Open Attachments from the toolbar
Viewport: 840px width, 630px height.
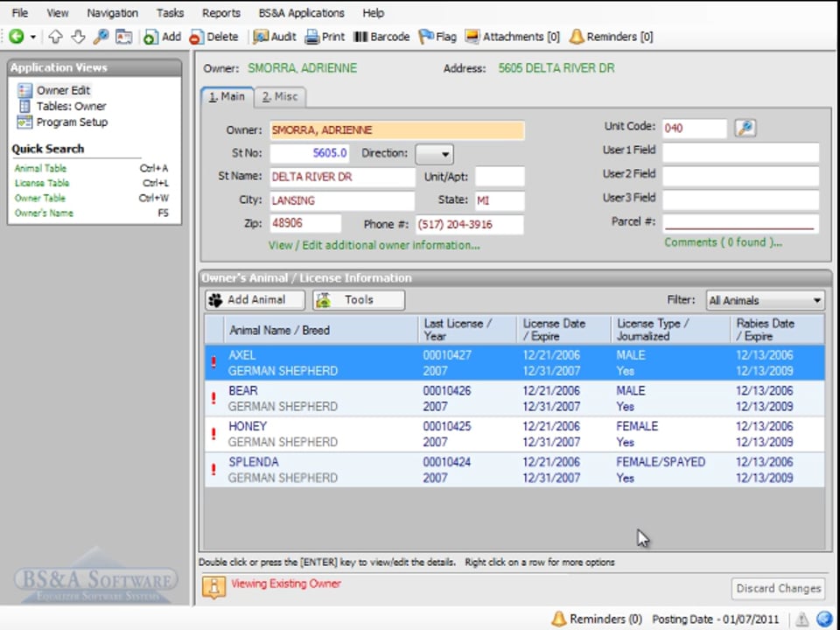[512, 37]
